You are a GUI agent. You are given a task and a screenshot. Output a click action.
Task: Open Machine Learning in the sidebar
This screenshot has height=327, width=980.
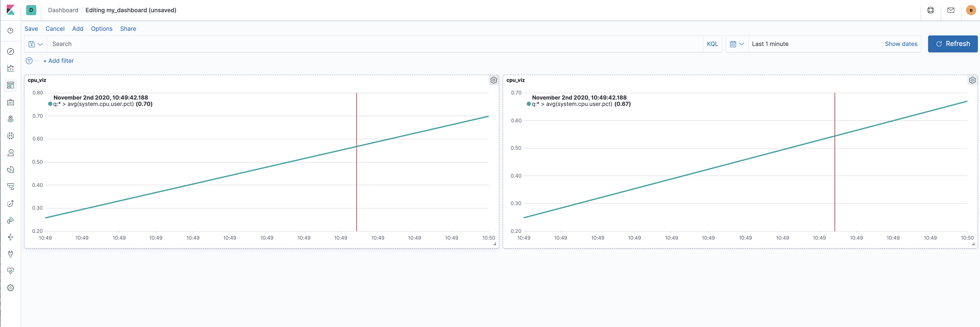[11, 136]
